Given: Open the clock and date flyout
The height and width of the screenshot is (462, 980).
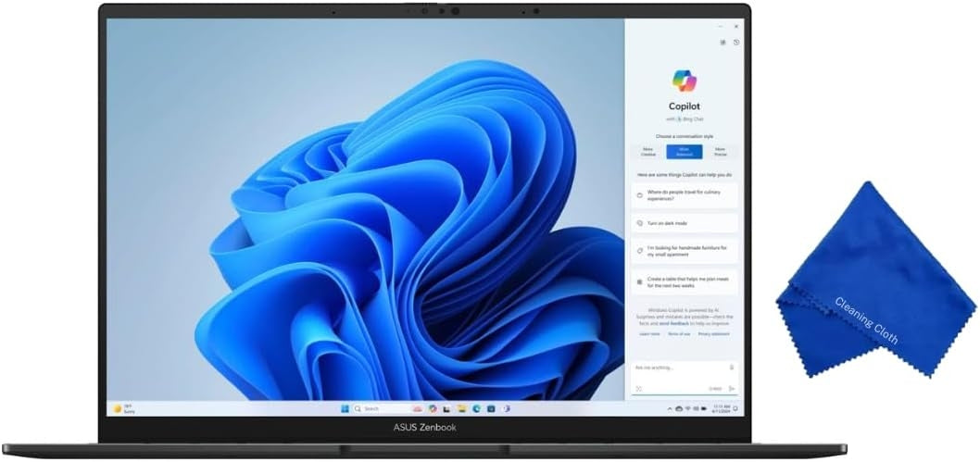Looking at the screenshot, I should click(x=720, y=408).
